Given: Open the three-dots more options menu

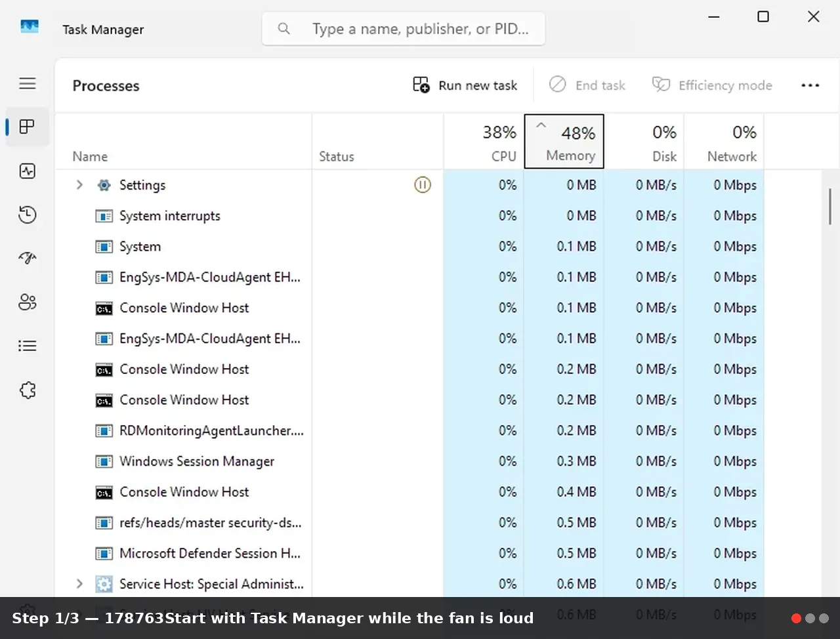Looking at the screenshot, I should click(810, 85).
